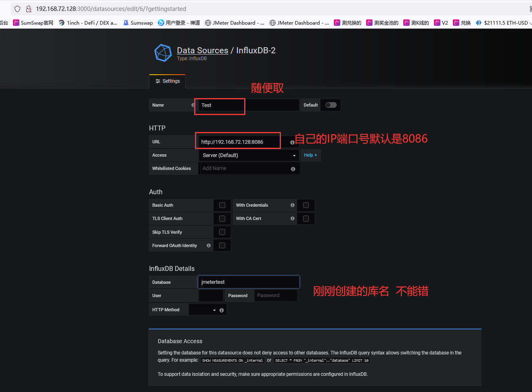Image resolution: width=532 pixels, height=392 pixels.
Task: Enable the Skip TLS Verify checkbox
Action: point(222,232)
